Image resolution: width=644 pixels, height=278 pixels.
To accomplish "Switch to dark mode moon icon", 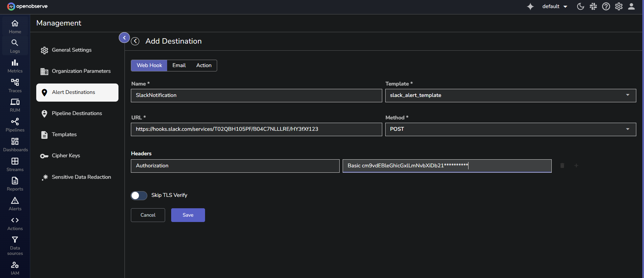I will coord(580,7).
